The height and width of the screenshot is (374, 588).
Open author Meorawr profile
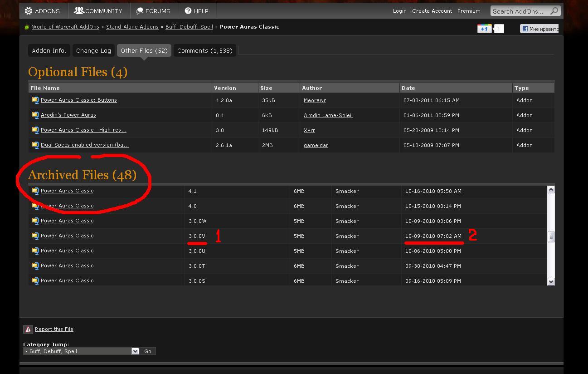pyautogui.click(x=315, y=100)
